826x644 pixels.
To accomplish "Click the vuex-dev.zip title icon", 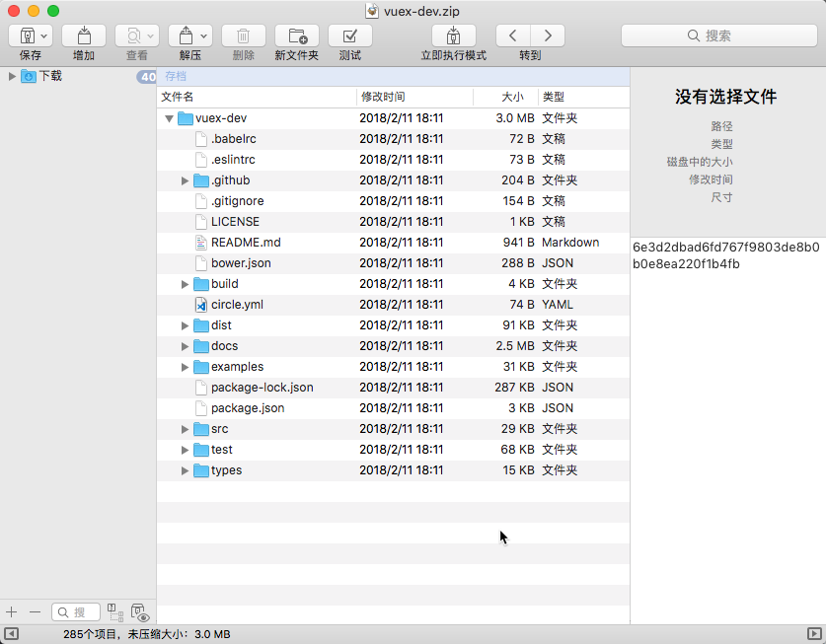I will tap(372, 11).
